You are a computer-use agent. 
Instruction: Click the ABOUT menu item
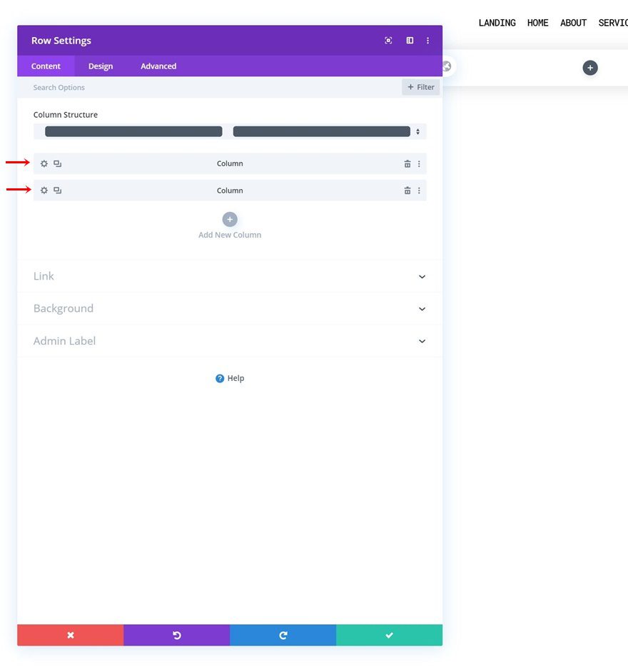(573, 22)
